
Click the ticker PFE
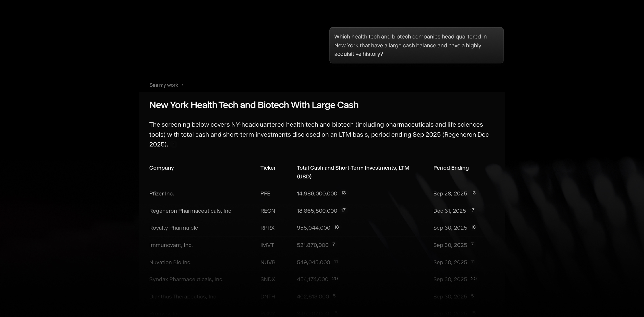(265, 193)
